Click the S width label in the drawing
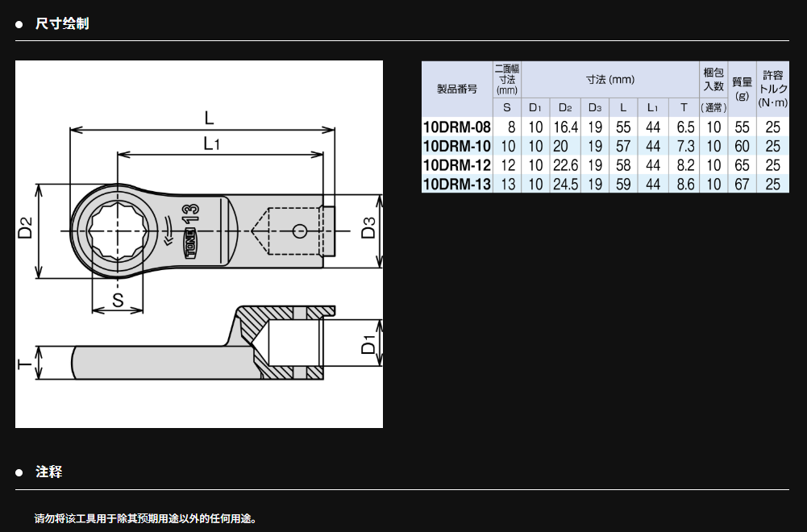The image size is (807, 532). point(118,301)
